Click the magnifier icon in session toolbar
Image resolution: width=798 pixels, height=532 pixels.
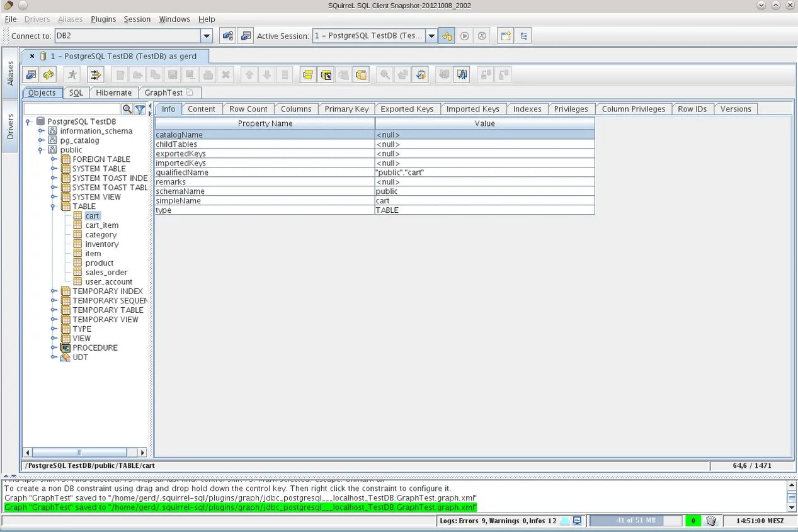point(385,75)
